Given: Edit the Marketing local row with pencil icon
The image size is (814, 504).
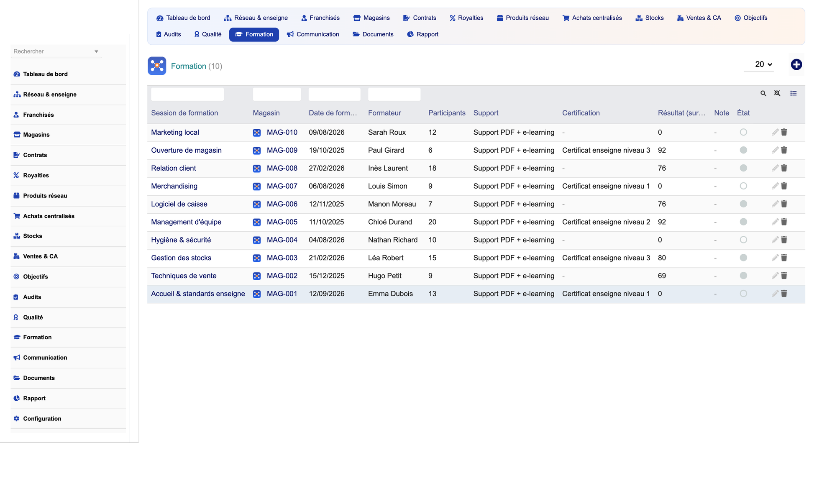Looking at the screenshot, I should (x=775, y=132).
